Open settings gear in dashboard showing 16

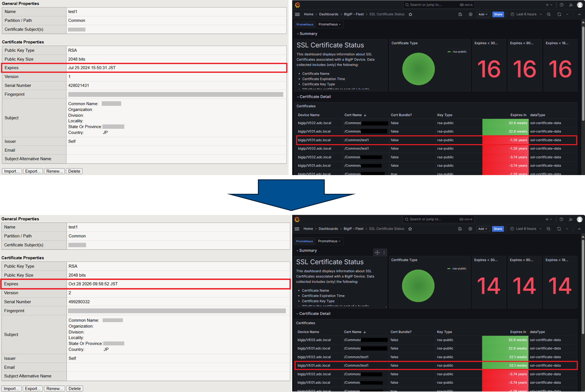tap(470, 14)
